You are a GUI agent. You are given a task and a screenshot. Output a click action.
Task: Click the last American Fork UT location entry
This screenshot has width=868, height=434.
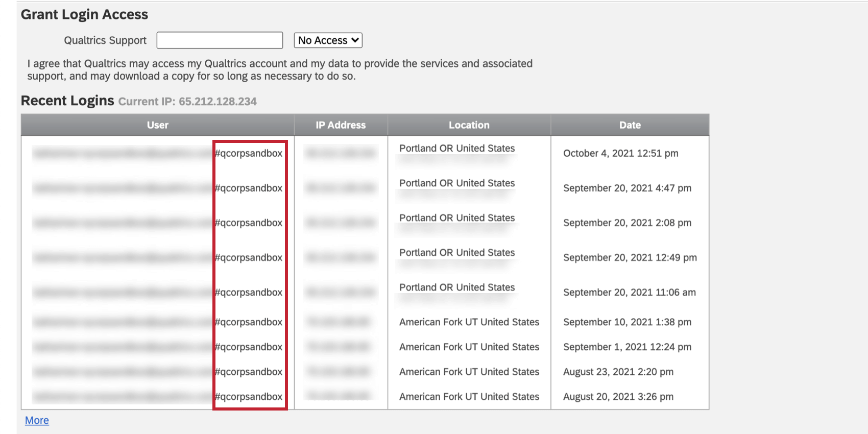[x=469, y=397]
